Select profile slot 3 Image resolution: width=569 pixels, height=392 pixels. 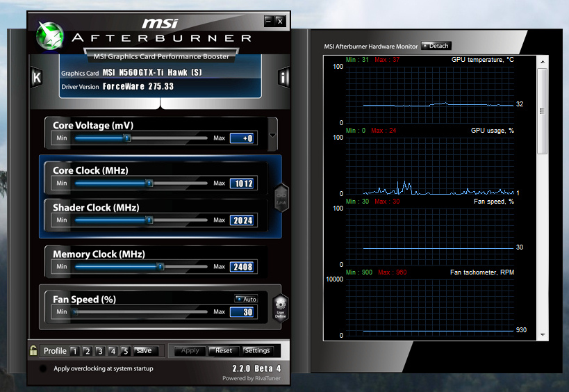100,351
